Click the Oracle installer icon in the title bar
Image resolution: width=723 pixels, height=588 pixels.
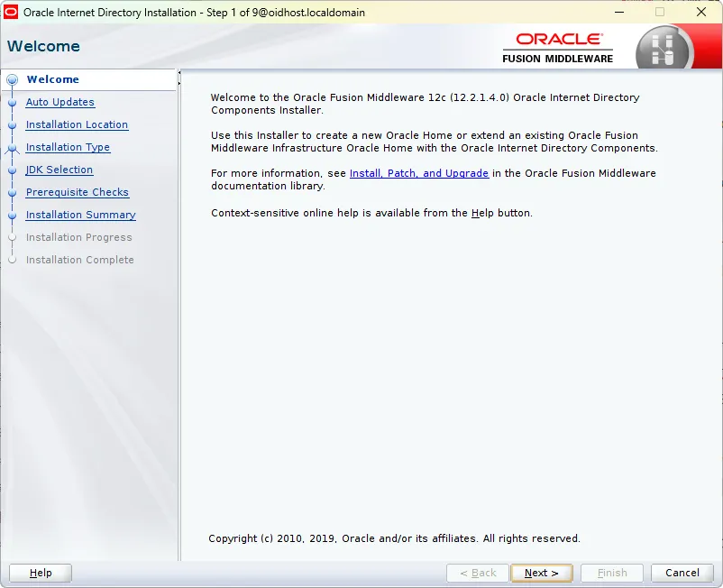pos(11,12)
